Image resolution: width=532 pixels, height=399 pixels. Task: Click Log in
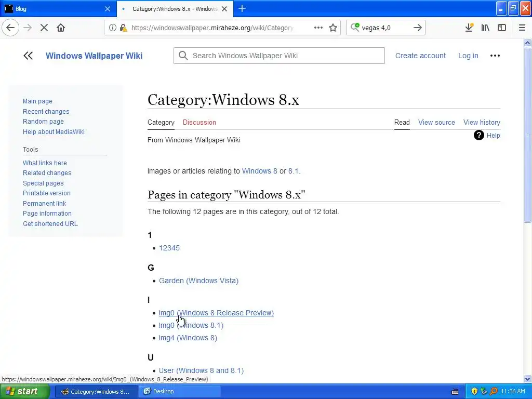tap(468, 56)
